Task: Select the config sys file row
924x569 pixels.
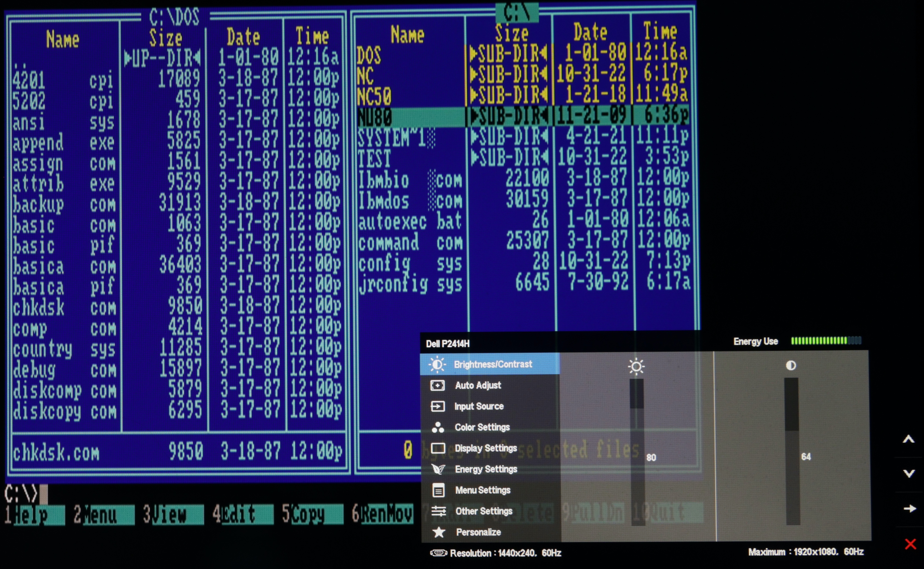Action: (524, 262)
